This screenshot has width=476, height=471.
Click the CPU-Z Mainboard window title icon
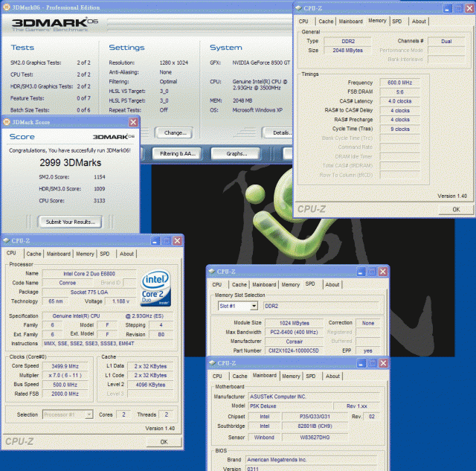(x=212, y=363)
